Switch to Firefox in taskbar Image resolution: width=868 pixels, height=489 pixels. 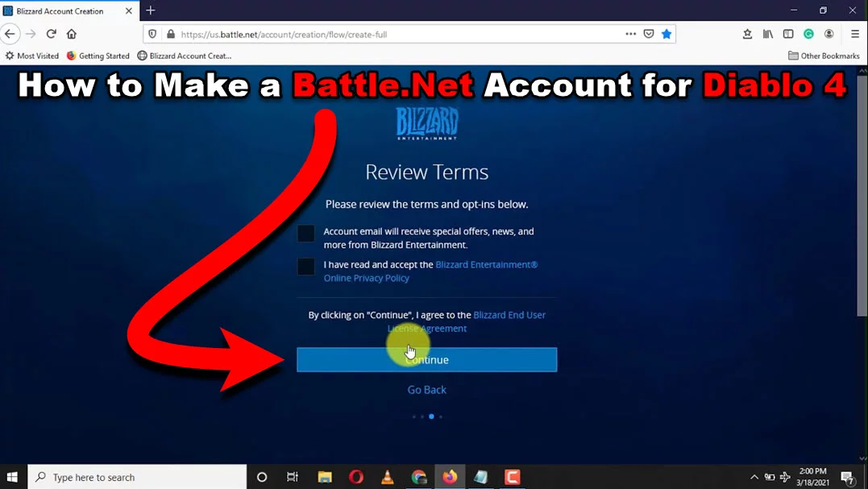coord(450,477)
